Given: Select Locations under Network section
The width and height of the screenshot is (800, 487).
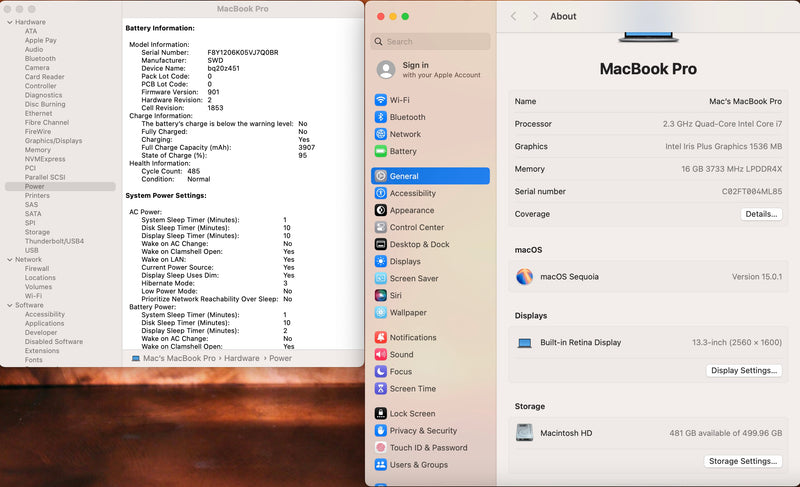Looking at the screenshot, I should [40, 278].
